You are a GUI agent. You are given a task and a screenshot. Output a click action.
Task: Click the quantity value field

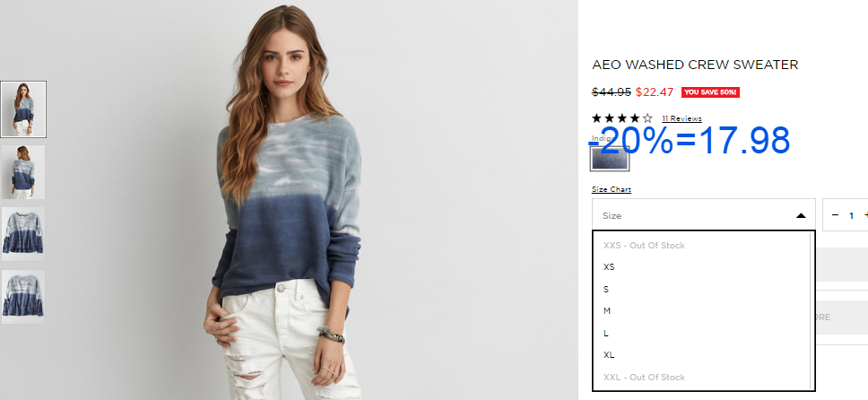coord(851,215)
